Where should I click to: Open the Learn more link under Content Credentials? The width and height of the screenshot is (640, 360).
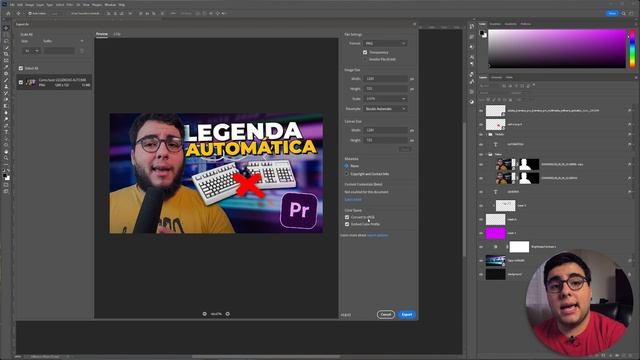pos(353,200)
